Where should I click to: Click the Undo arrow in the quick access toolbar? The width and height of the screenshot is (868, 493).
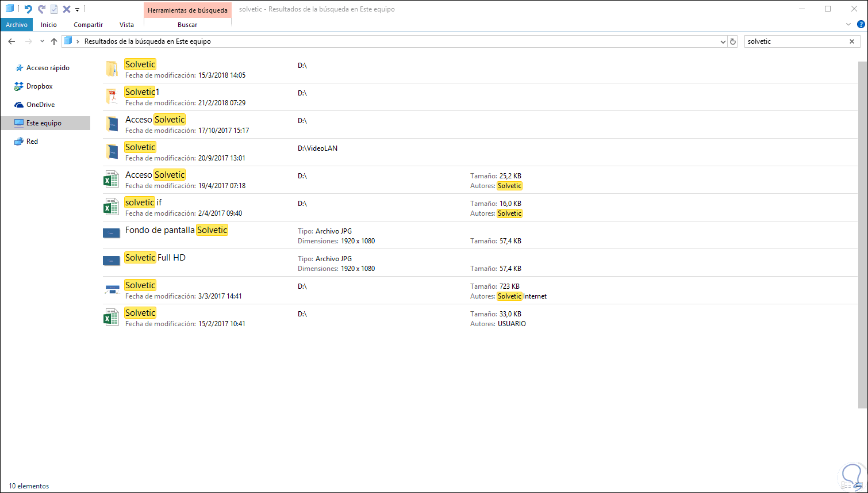(x=28, y=9)
